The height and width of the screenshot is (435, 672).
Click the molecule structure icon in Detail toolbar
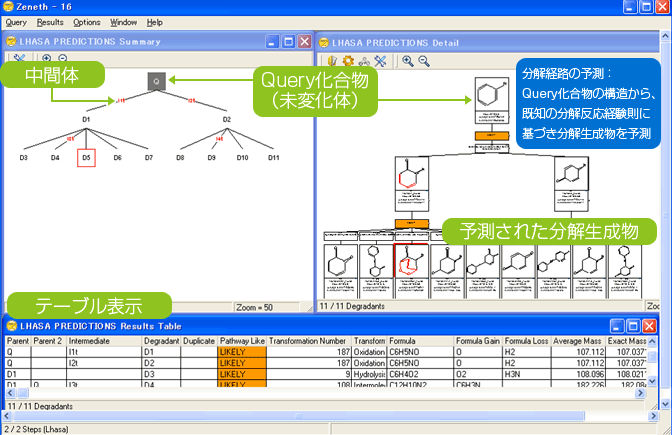click(x=364, y=61)
